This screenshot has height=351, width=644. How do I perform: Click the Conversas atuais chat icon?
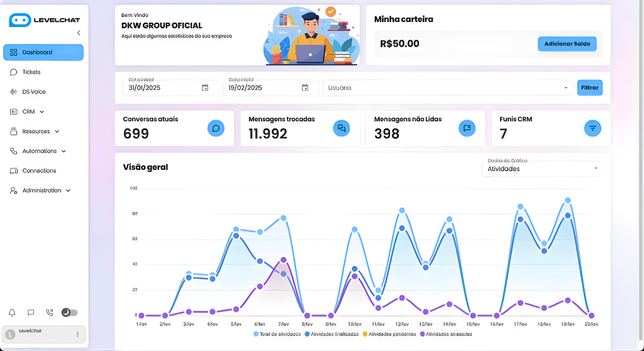tap(216, 128)
